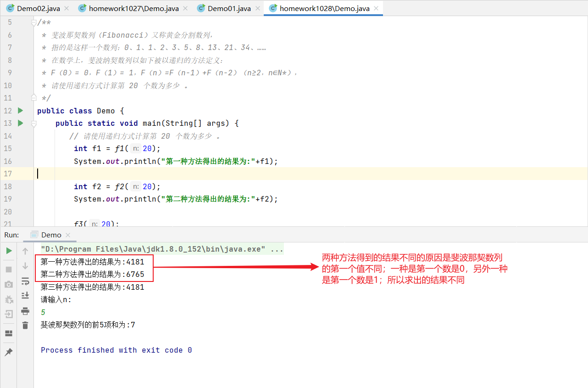
Task: Collapse the main method fold arrow
Action: pos(33,123)
